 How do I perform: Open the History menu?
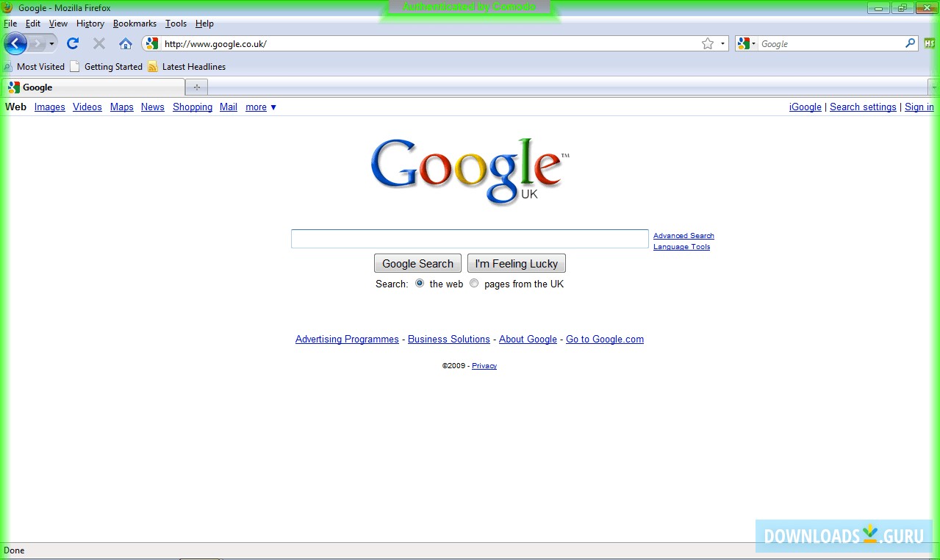(x=90, y=24)
